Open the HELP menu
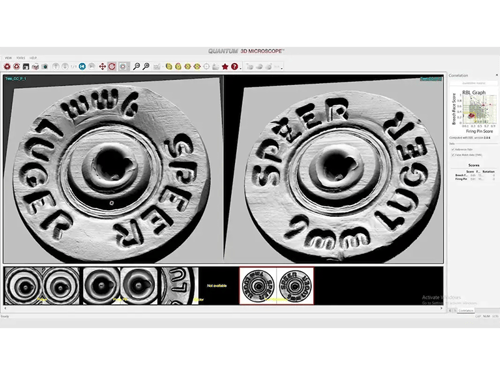This screenshot has height=375, width=500. 33,58
